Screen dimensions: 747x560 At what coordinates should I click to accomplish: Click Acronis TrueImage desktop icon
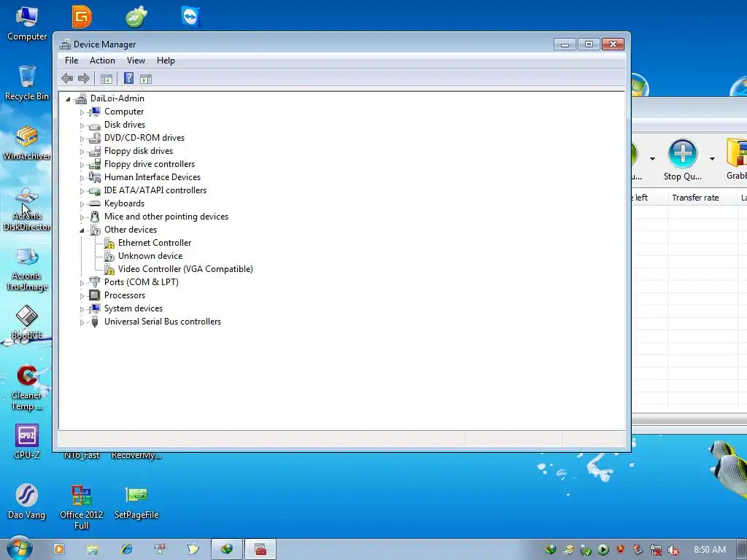pos(27,269)
